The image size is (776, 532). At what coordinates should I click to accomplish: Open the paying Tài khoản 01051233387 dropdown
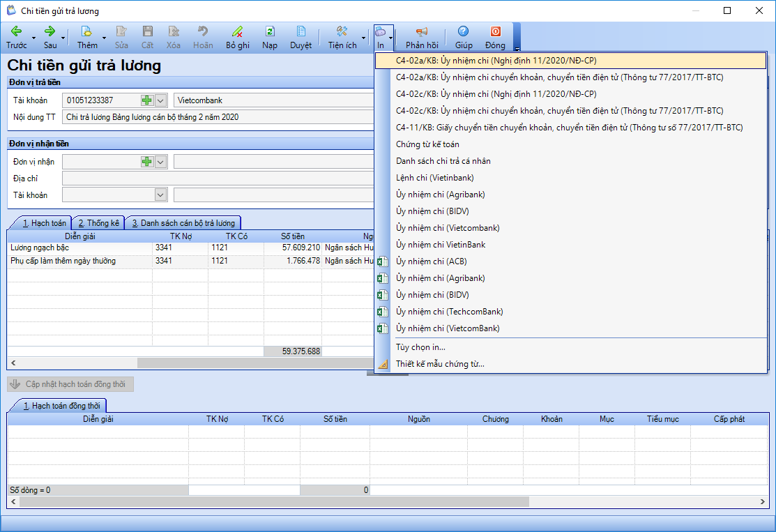(161, 100)
